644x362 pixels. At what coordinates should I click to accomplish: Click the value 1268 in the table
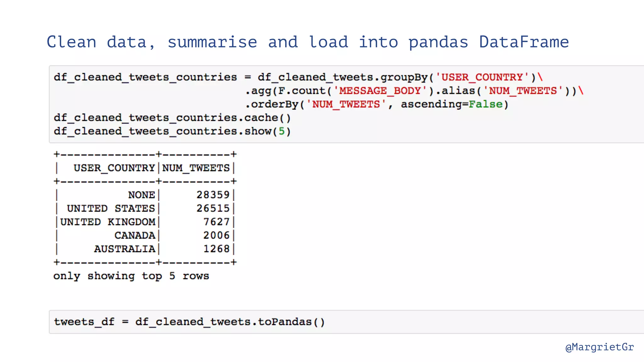[216, 249]
